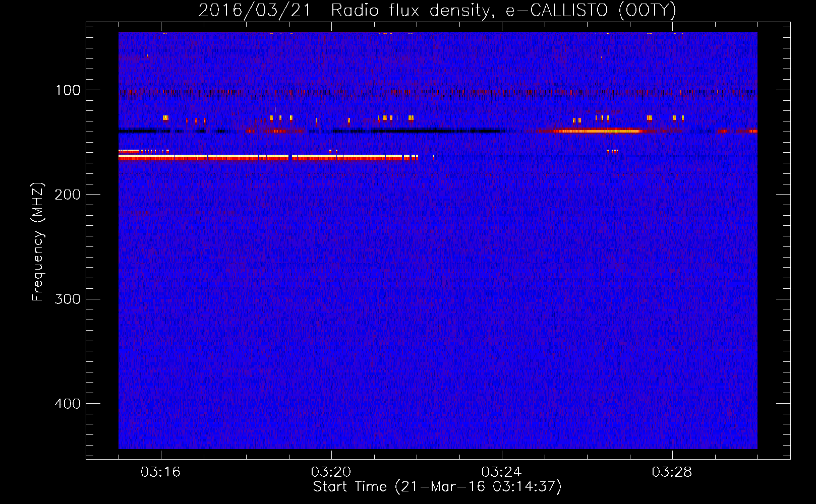This screenshot has height=504, width=816.
Task: Click the "03:24" time tick label
Action: [501, 472]
